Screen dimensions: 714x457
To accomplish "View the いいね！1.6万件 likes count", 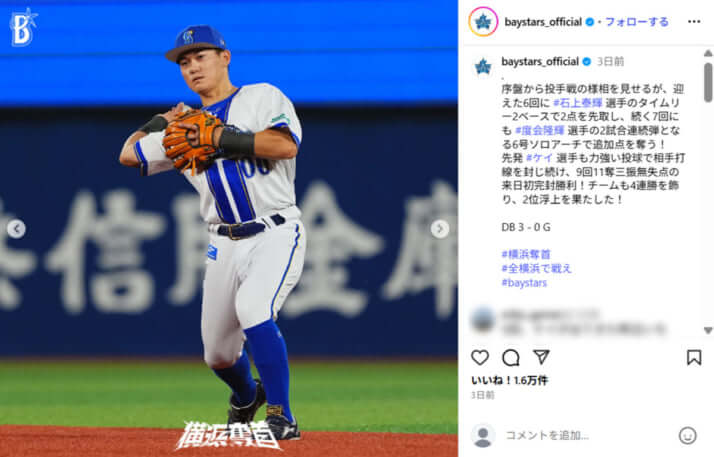I will (x=509, y=381).
